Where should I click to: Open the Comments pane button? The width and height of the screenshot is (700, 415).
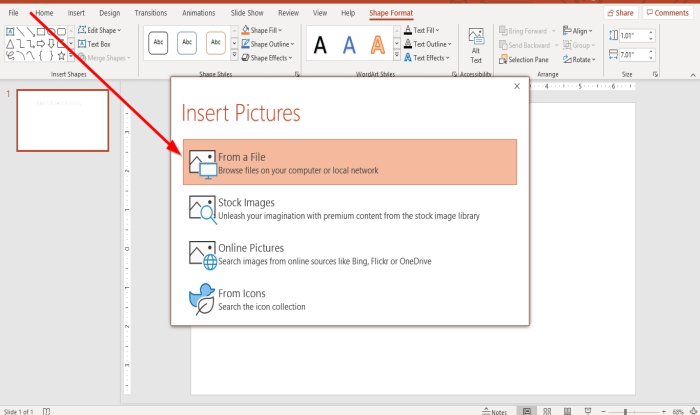(668, 13)
